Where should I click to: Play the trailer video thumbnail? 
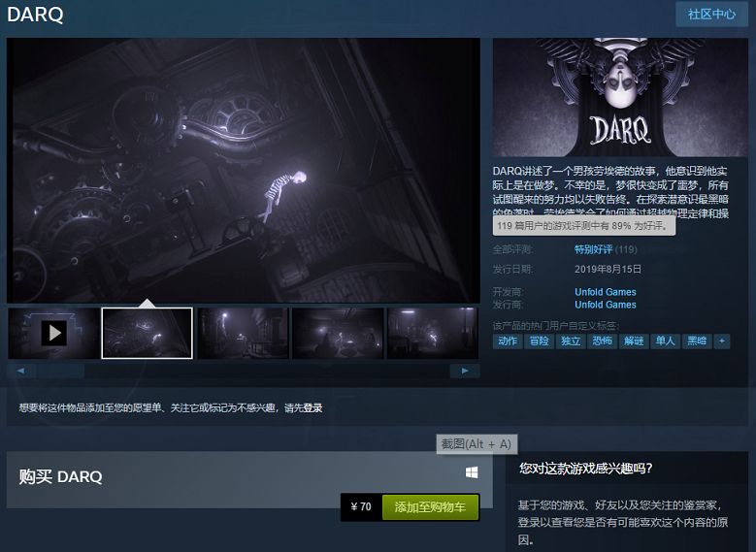click(54, 333)
